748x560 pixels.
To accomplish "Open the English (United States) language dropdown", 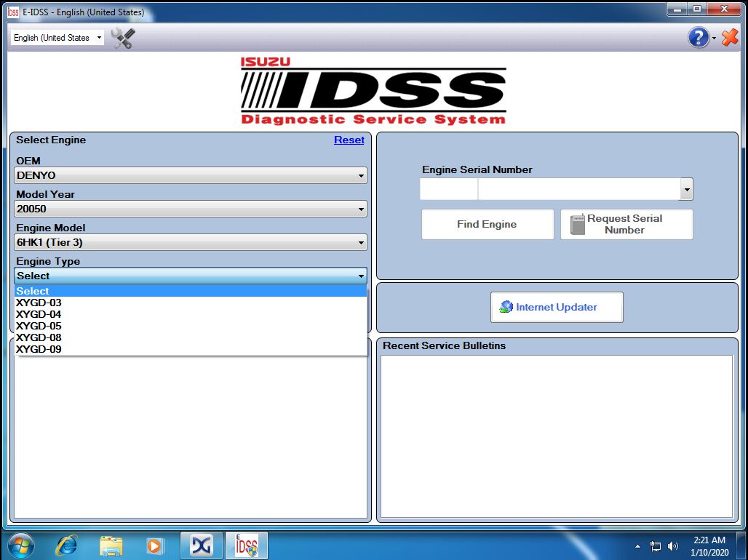I will click(57, 38).
